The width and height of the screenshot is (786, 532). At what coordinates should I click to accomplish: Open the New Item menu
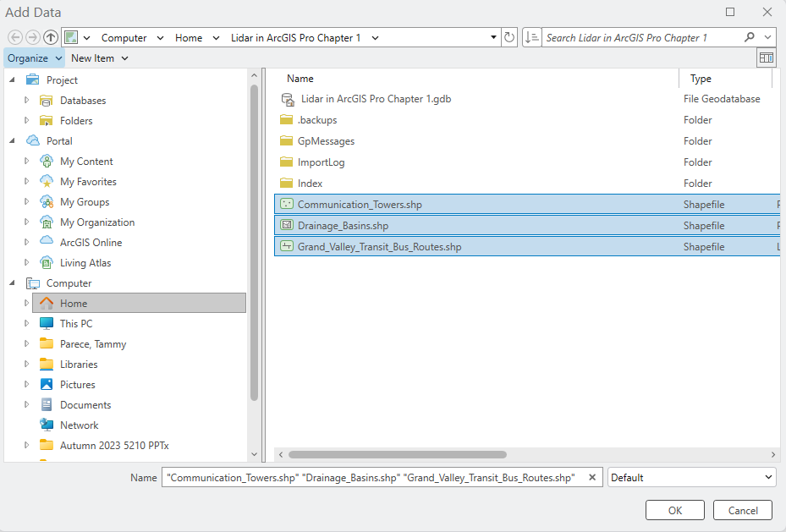click(x=95, y=58)
